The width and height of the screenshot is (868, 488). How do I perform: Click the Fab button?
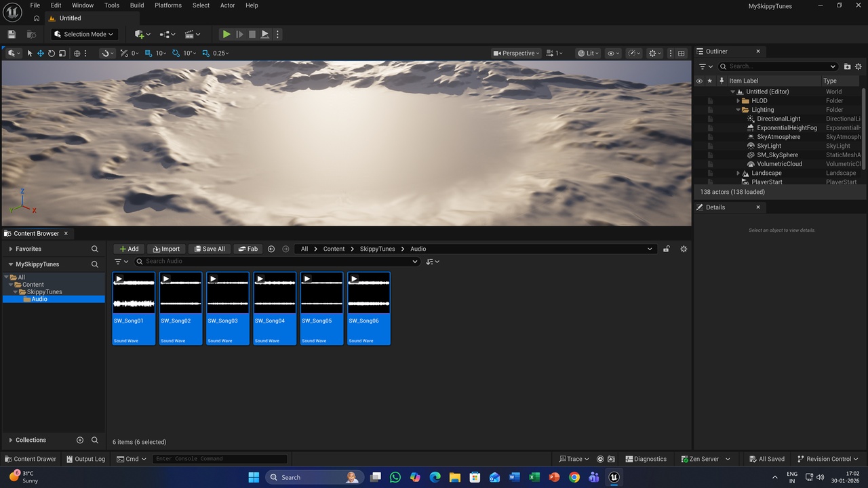[x=248, y=249]
